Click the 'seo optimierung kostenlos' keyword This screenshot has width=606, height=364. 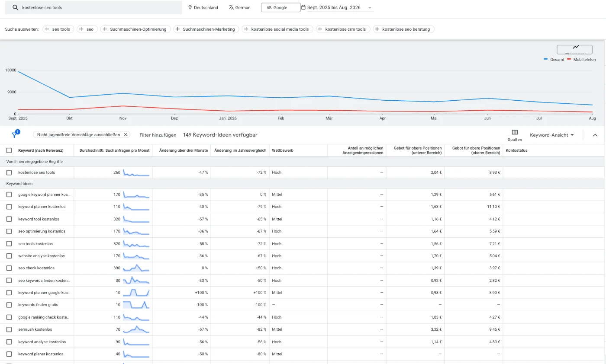[42, 231]
